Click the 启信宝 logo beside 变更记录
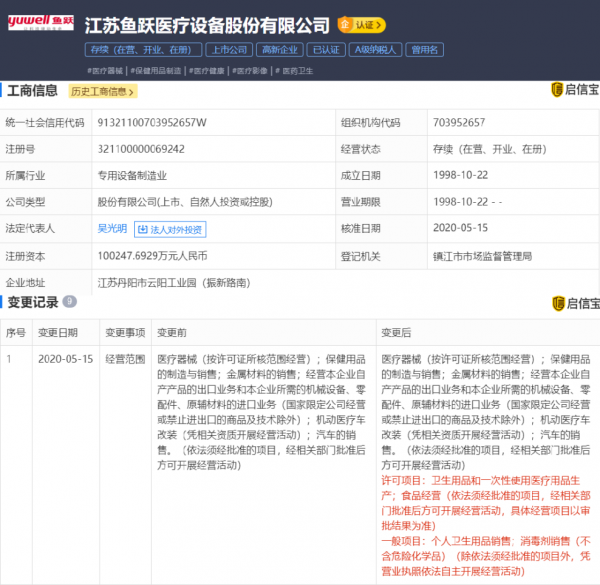This screenshot has height=585, width=600. point(576,303)
